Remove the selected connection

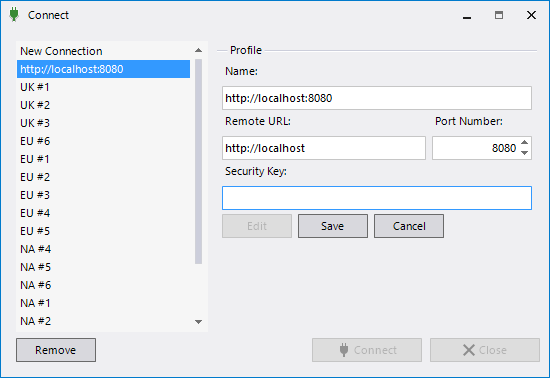tap(56, 350)
